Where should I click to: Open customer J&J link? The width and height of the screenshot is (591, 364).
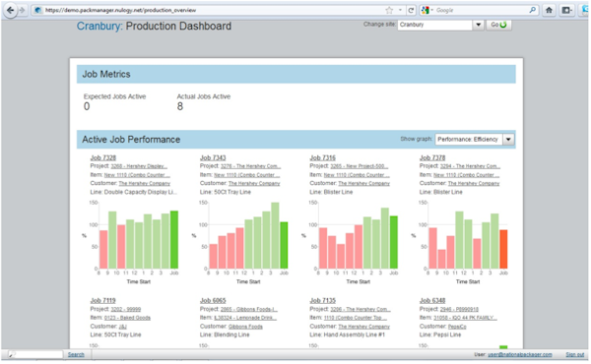[x=122, y=327]
